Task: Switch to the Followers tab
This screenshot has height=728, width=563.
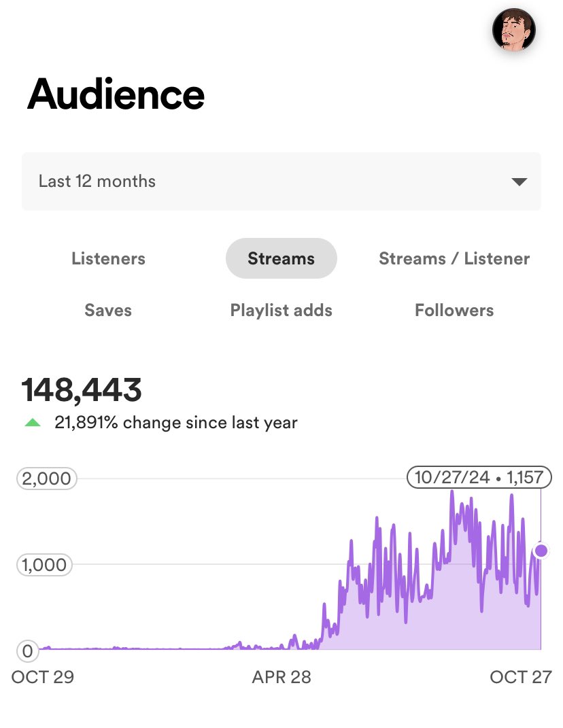Action: click(454, 310)
